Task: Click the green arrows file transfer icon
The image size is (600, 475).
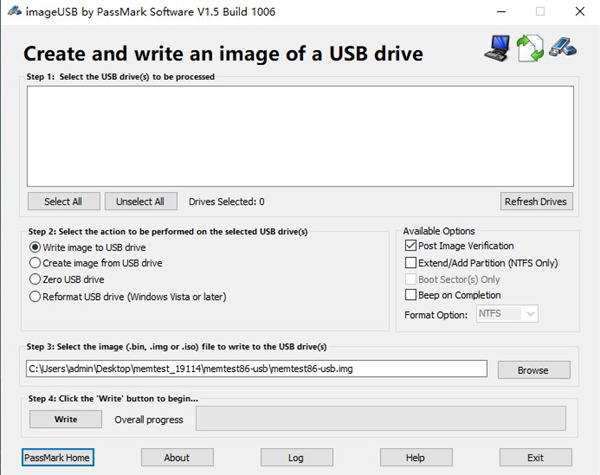Action: coord(529,48)
